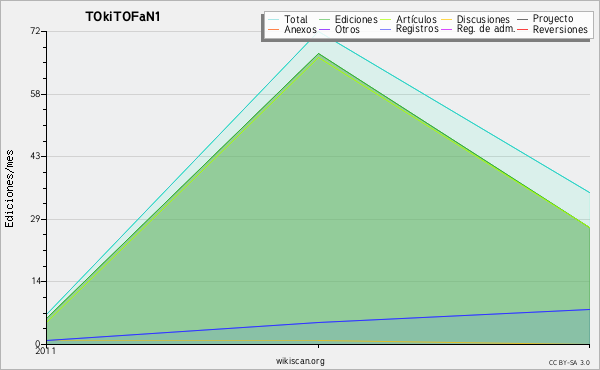Click the green Ediciones legend line swatch
The image size is (600, 370).
324,19
